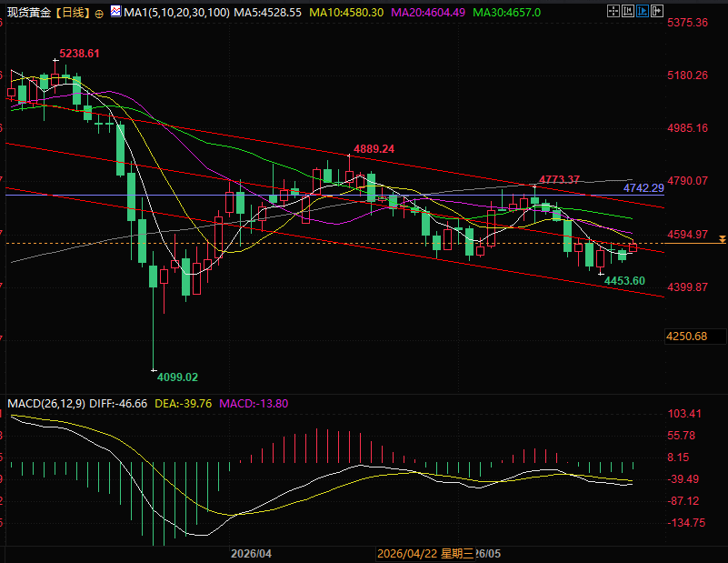728x563 pixels.
Task: Click the shrink-axis chart icon with bar arrow
Action: tap(628, 11)
